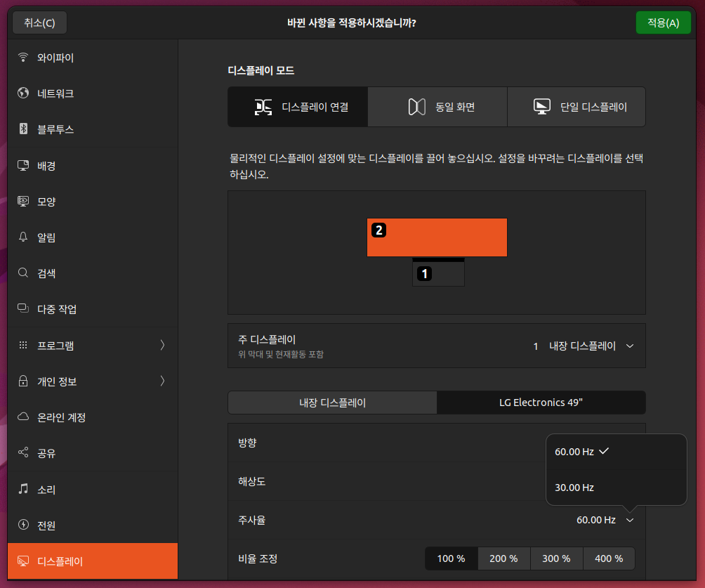Open 와이파이 settings
This screenshot has width=705, height=588.
coord(93,58)
